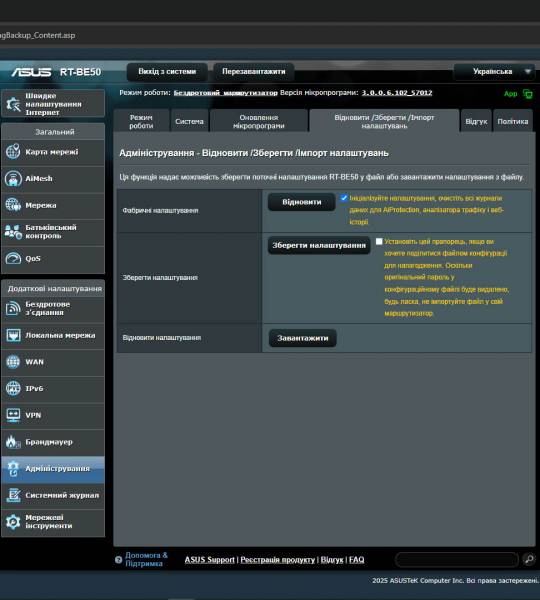The image size is (540, 600).
Task: Click the Вихід з системи button
Action: coord(167,72)
